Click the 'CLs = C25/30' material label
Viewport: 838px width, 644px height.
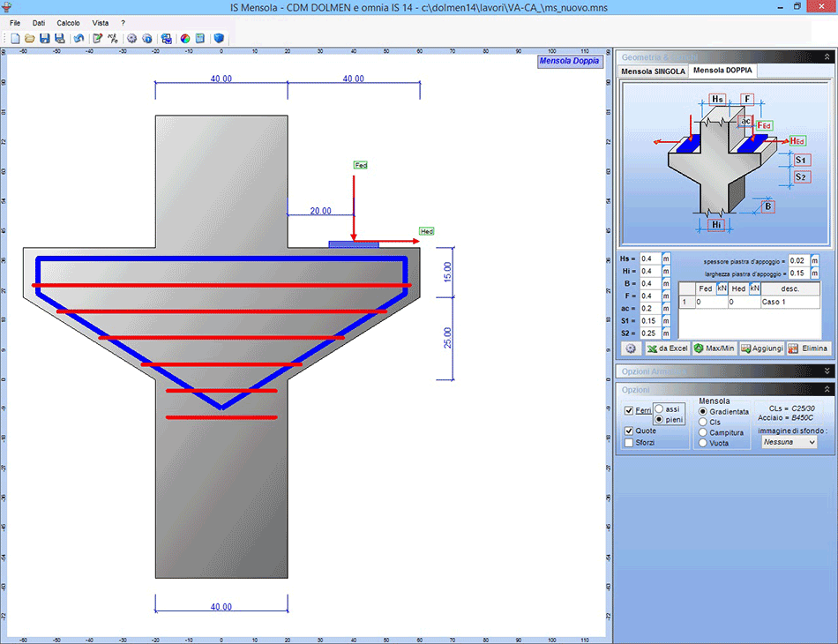click(791, 408)
